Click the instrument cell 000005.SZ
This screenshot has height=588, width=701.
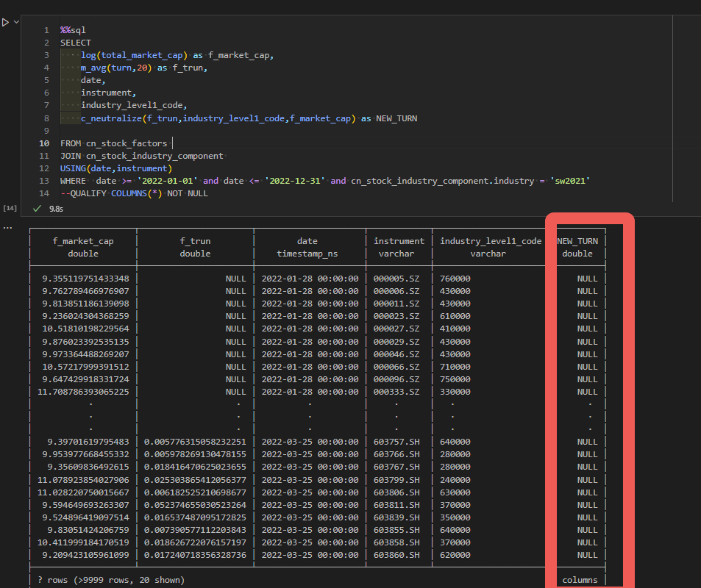click(396, 279)
